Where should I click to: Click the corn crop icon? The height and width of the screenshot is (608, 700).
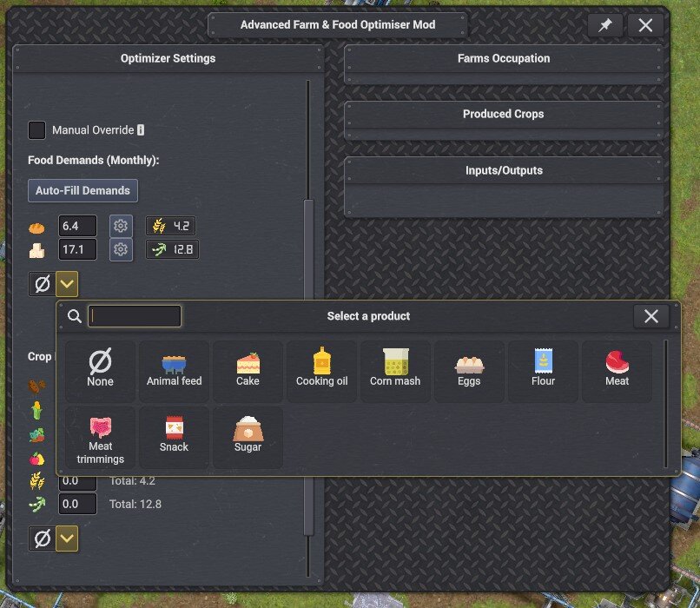pyautogui.click(x=36, y=410)
